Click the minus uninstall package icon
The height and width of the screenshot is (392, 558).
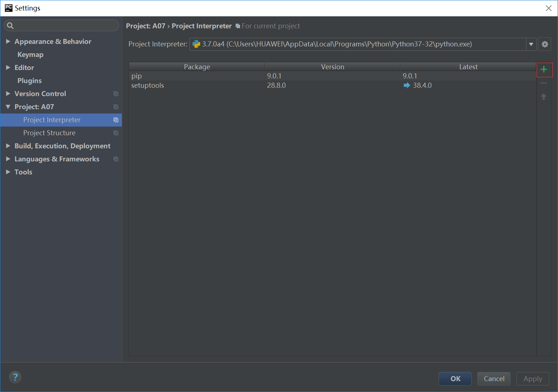pos(544,83)
